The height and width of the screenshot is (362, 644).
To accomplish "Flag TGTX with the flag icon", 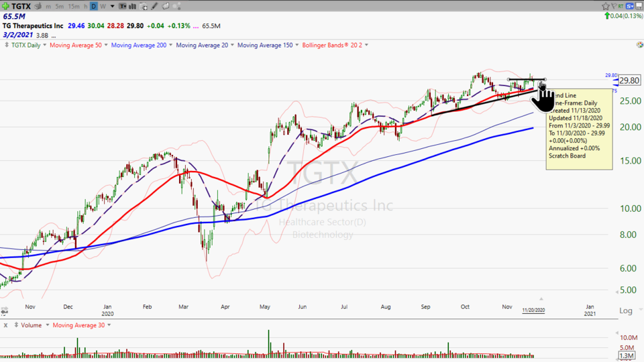I will [614, 6].
